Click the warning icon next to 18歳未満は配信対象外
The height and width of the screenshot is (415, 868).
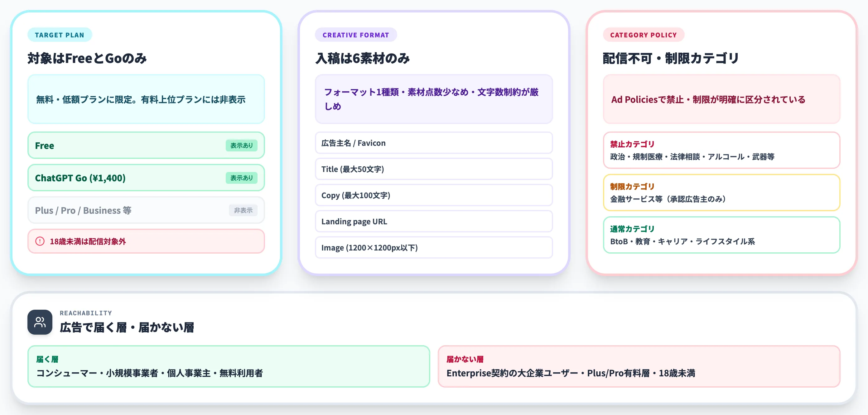point(40,241)
